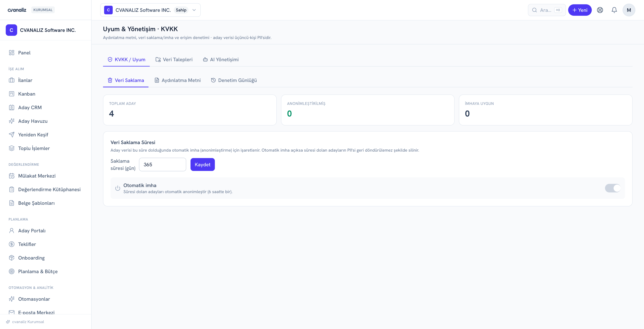Toggle the Otomatik imha switch
The image size is (644, 329).
(x=613, y=188)
